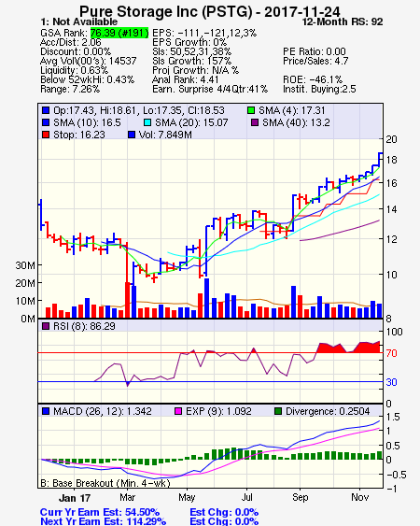Click the '30M' volume axis label
The image size is (420, 526).
(25, 265)
